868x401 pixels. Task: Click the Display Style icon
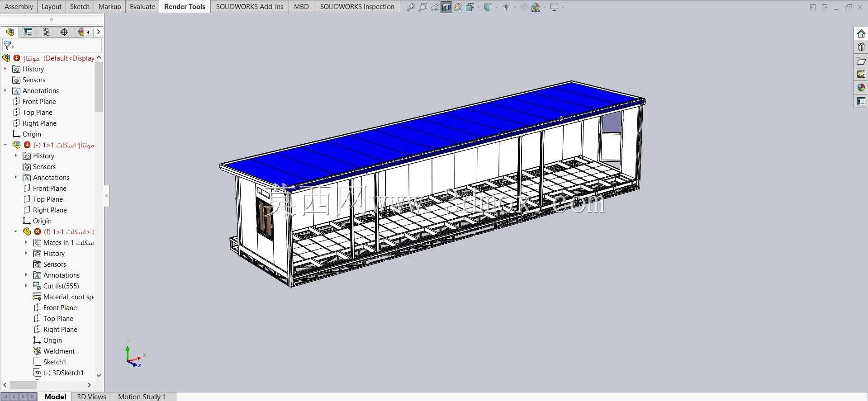pos(488,7)
